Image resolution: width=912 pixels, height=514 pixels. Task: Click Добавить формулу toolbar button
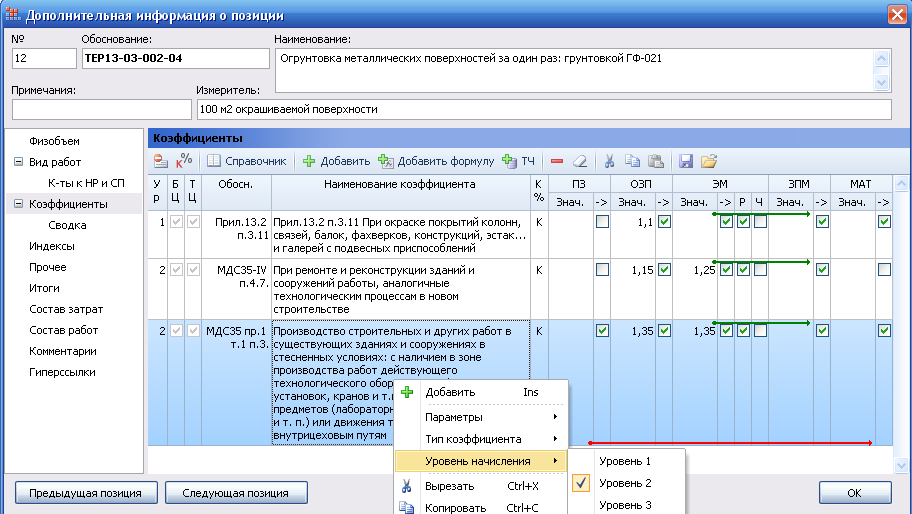tap(437, 161)
